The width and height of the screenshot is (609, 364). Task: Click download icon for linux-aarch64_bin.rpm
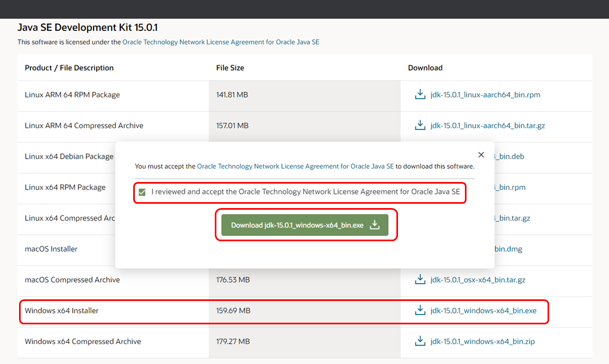[420, 95]
